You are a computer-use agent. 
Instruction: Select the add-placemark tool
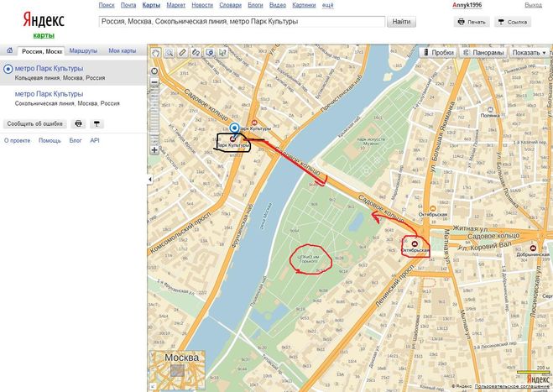coord(210,53)
